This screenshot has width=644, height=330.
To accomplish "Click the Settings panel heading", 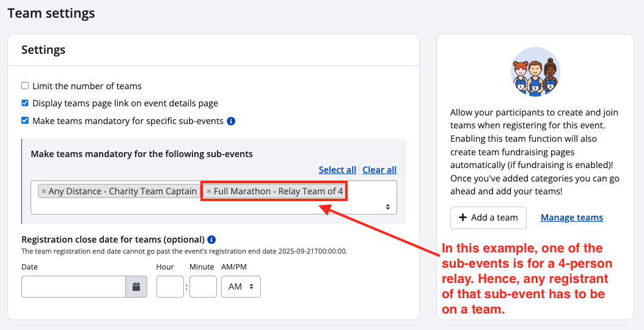I will (x=43, y=50).
